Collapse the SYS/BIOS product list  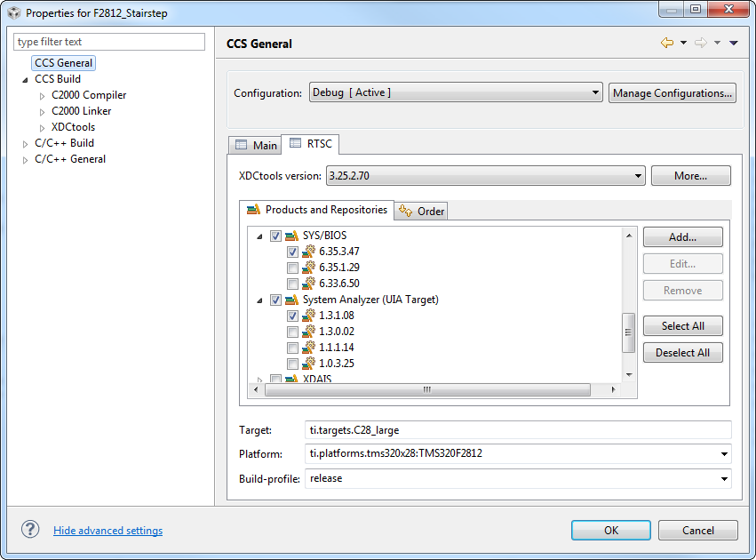coord(259,236)
